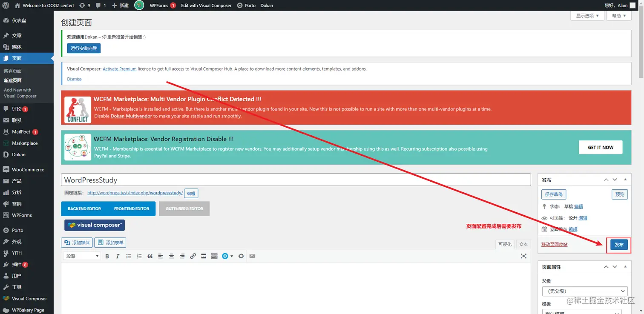The height and width of the screenshot is (314, 644).
Task: Switch to the 文本 editor tab
Action: point(523,244)
